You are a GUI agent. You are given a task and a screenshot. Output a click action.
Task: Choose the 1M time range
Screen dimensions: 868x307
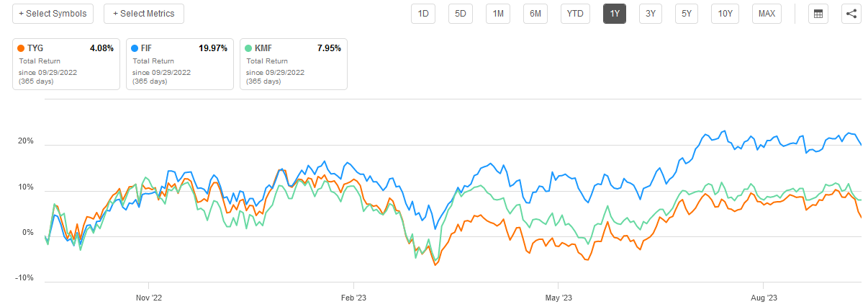point(497,14)
